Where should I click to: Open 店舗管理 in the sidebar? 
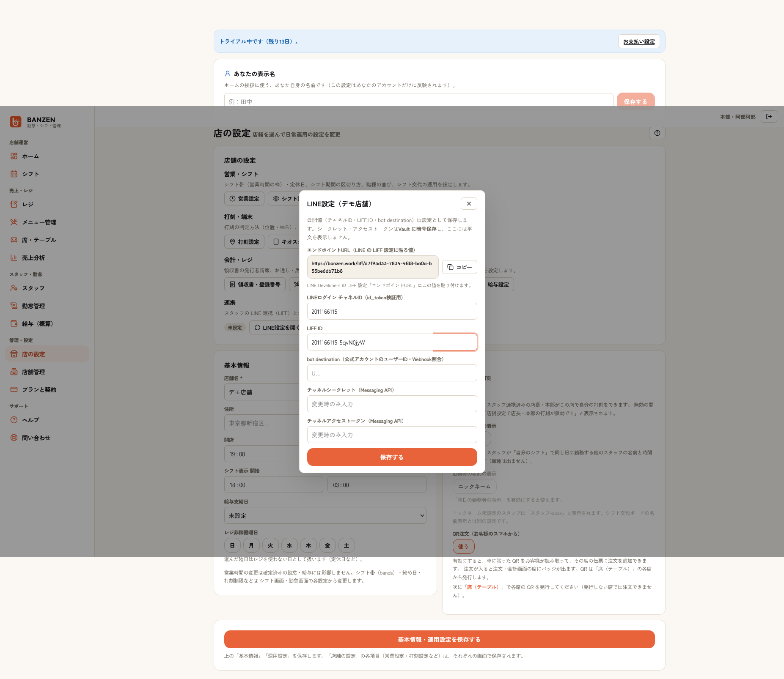[47, 372]
